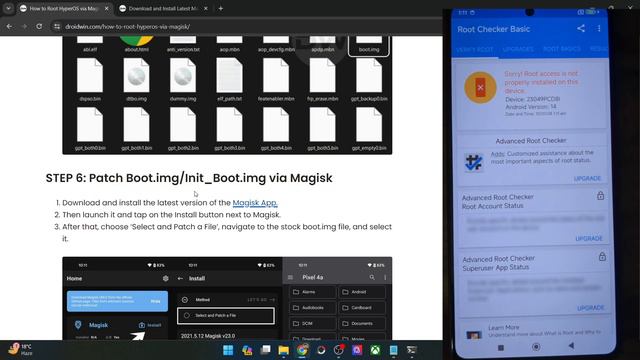Switch to 'Download and Install Latest Magisk' tab
Viewport: 640px width, 360px height.
click(x=163, y=9)
